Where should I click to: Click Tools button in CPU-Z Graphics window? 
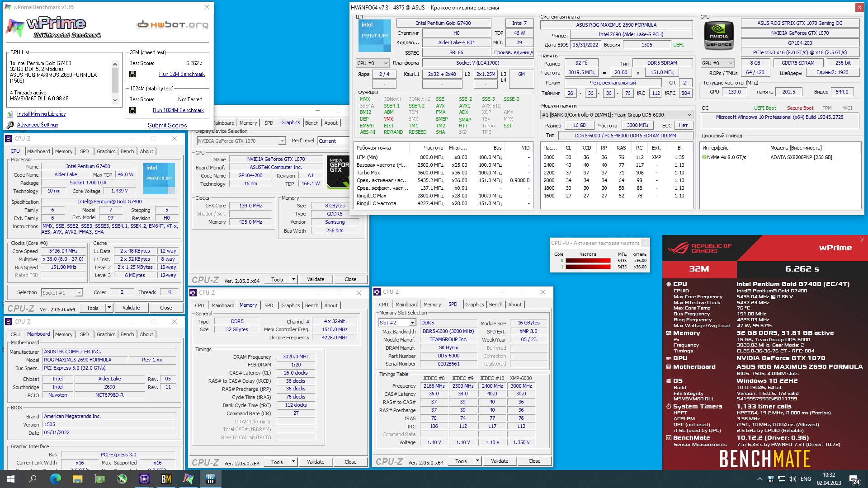pyautogui.click(x=277, y=279)
